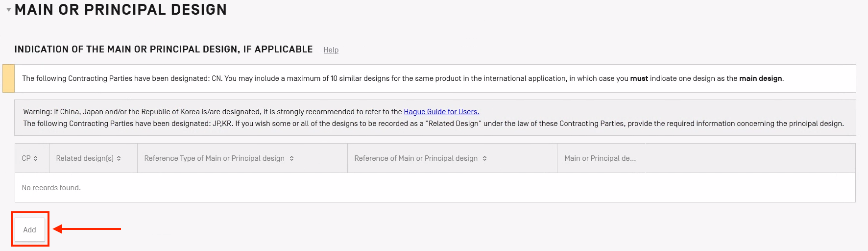Click the yellow marker on the info notice
The height and width of the screenshot is (251, 868).
pos(8,78)
